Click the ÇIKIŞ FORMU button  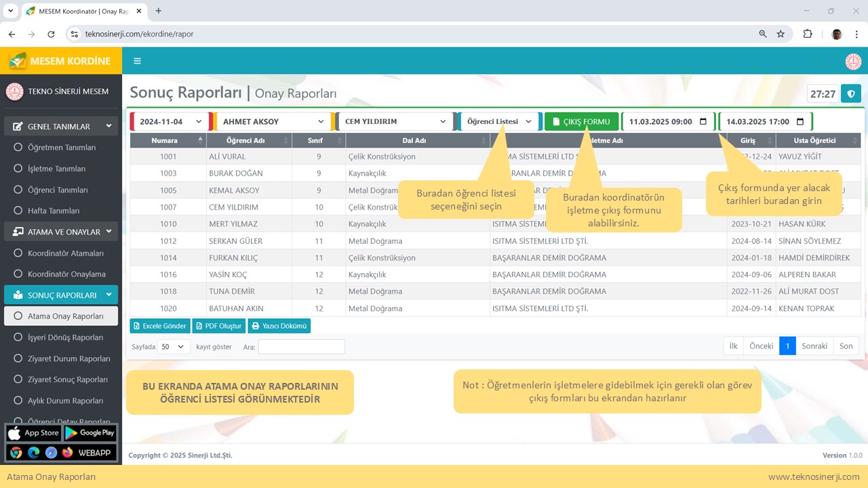(581, 122)
